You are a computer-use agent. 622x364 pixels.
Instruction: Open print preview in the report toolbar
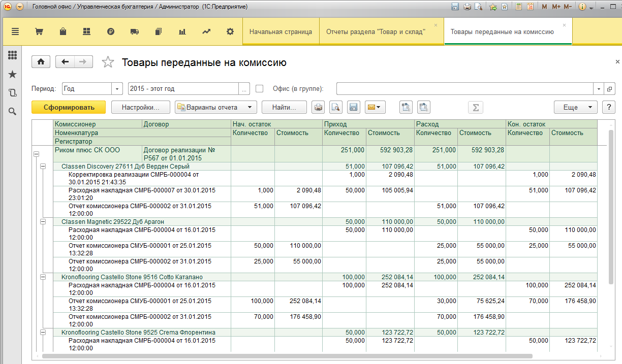tap(335, 107)
